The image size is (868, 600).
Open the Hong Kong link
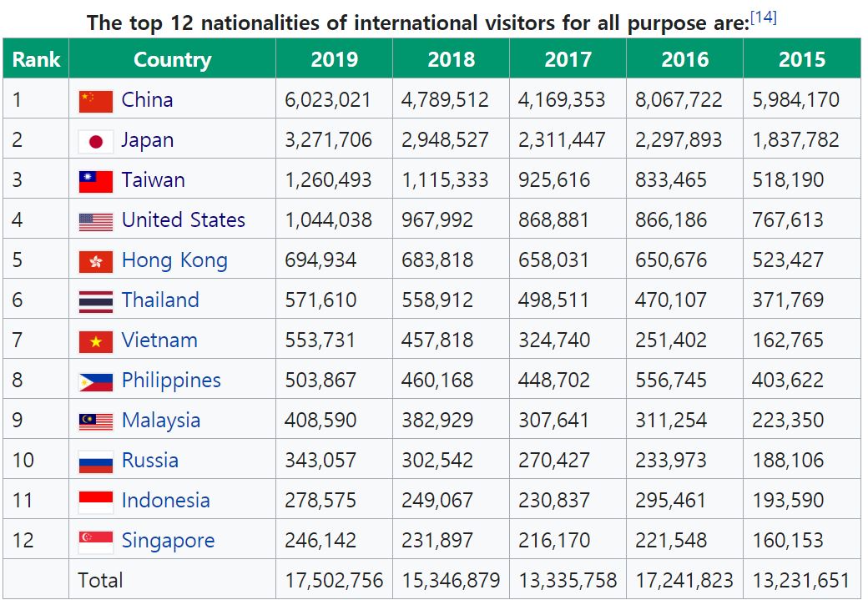point(174,260)
